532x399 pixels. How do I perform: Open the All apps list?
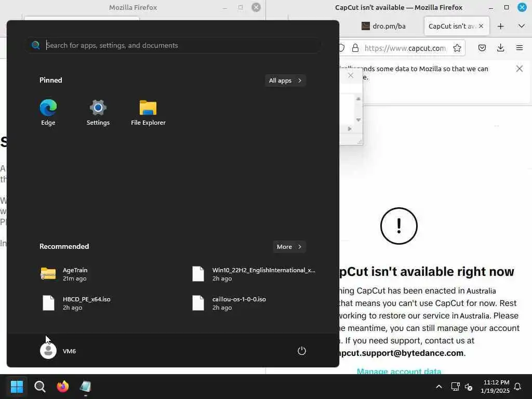tap(285, 81)
